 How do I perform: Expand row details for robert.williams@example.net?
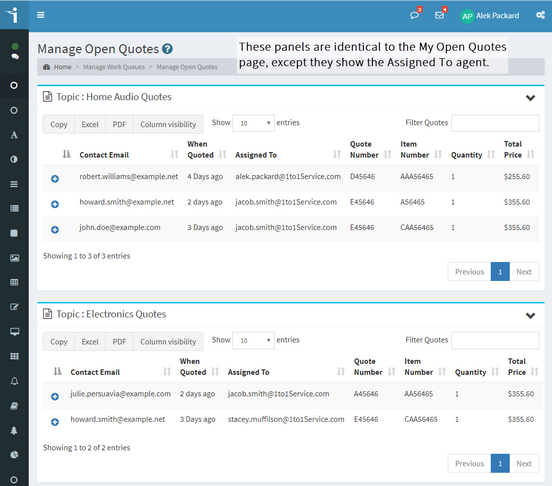pos(55,179)
